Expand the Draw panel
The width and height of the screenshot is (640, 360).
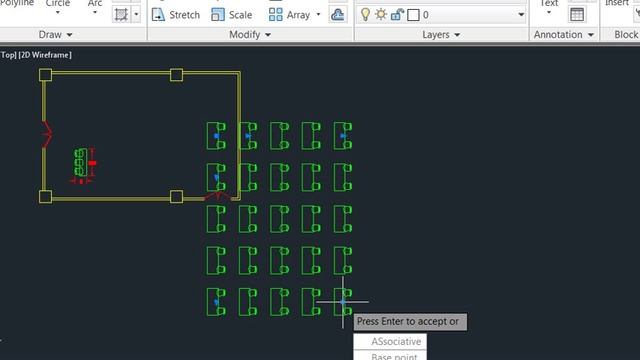click(x=55, y=35)
